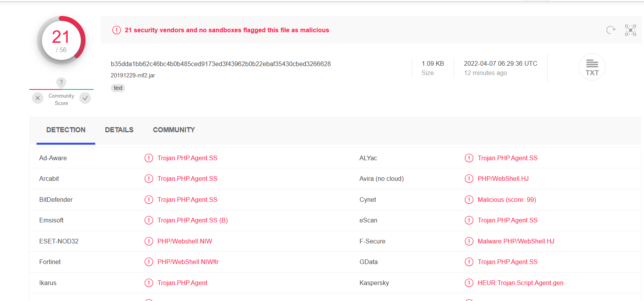Open the COMMUNITY tab
The width and height of the screenshot is (644, 301).
point(174,130)
